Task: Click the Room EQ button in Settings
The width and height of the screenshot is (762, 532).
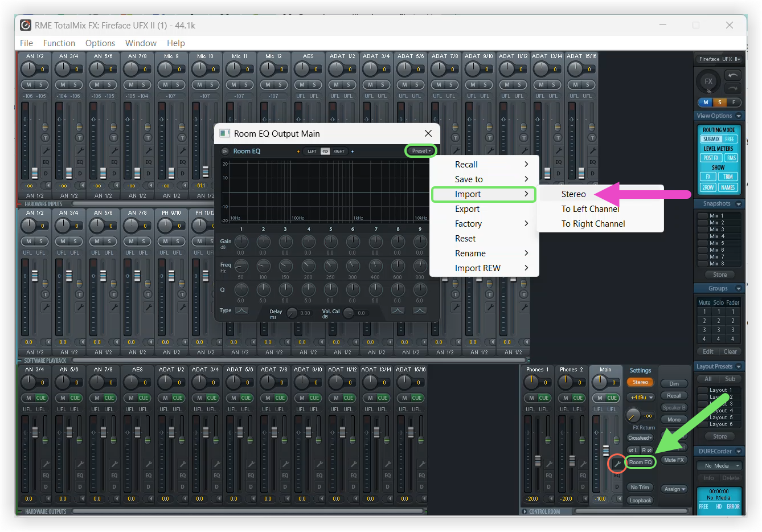Action: [641, 463]
